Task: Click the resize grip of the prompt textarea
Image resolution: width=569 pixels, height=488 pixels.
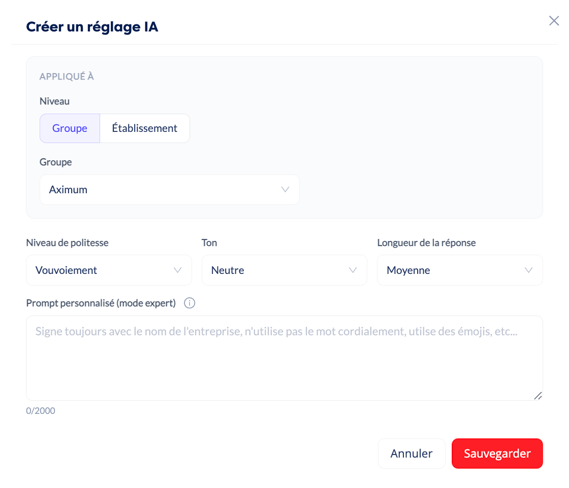Action: pos(538,396)
